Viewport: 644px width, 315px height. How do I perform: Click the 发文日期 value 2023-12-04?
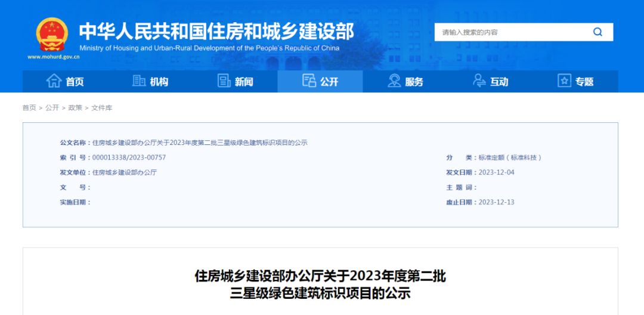click(497, 172)
